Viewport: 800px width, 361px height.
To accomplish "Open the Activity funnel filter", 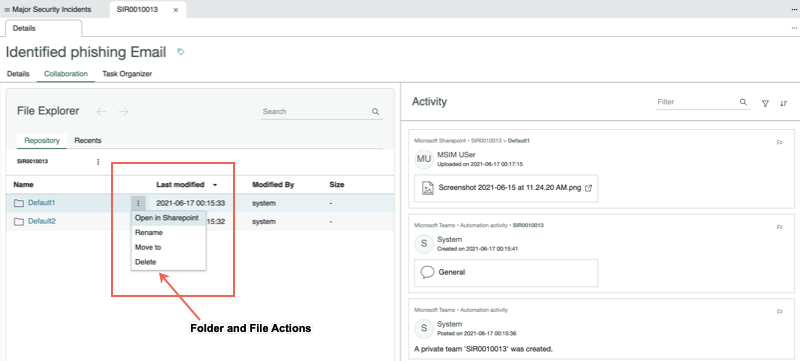I will tap(765, 104).
